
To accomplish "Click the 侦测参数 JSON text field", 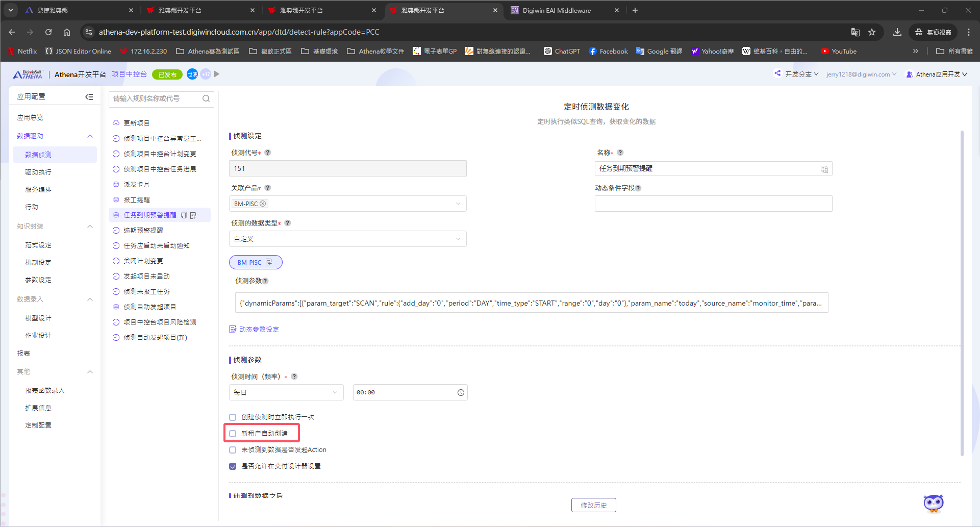I will tap(531, 303).
